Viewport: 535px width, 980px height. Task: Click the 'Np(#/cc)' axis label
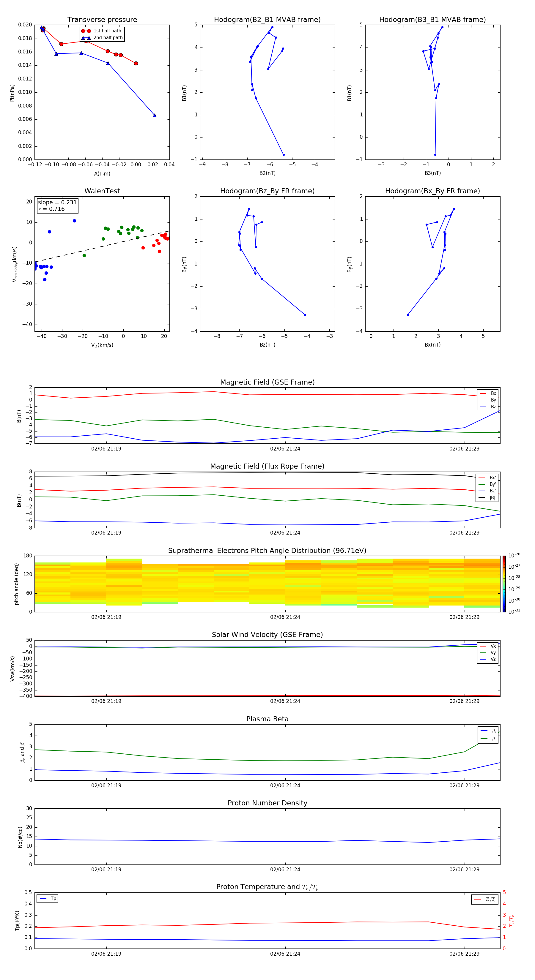point(20,837)
